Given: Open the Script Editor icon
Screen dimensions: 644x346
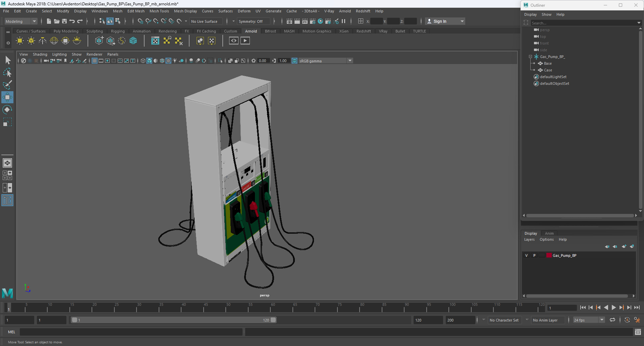Looking at the screenshot, I should pyautogui.click(x=638, y=332).
